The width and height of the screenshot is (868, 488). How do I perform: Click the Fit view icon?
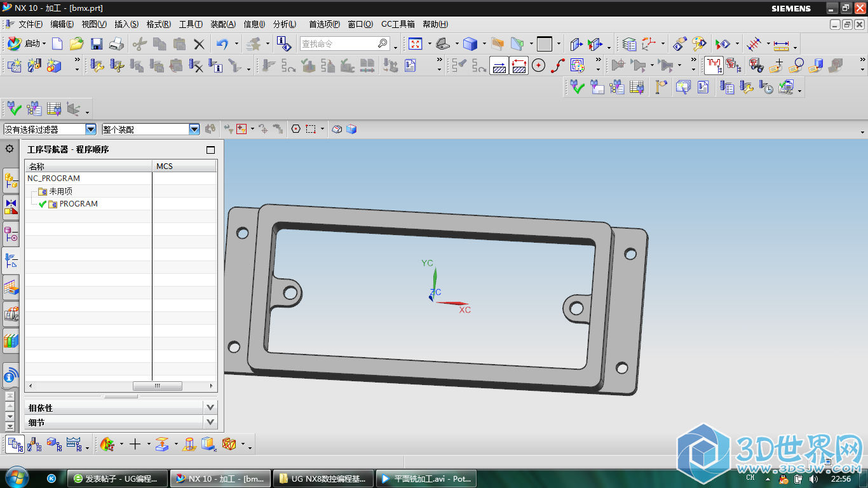coord(416,44)
